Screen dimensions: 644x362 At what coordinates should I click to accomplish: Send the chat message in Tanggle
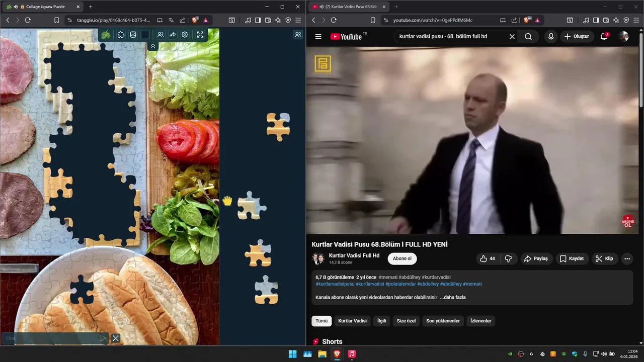coord(103,338)
